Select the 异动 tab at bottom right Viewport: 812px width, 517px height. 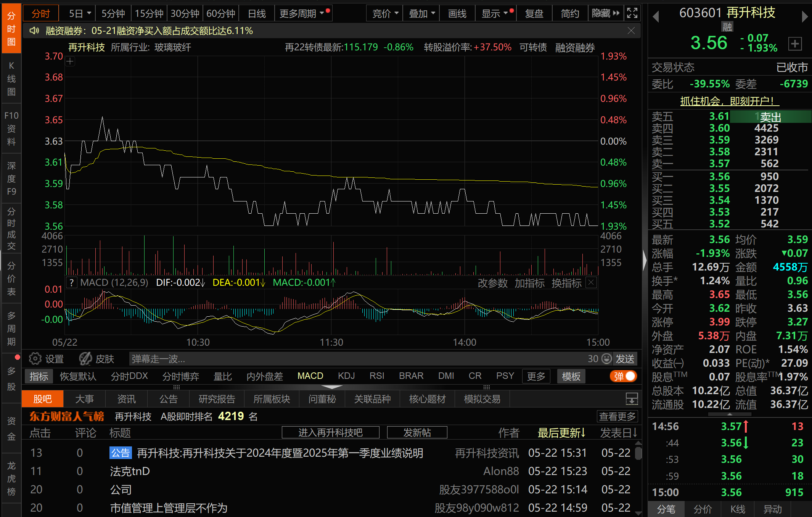(x=773, y=509)
